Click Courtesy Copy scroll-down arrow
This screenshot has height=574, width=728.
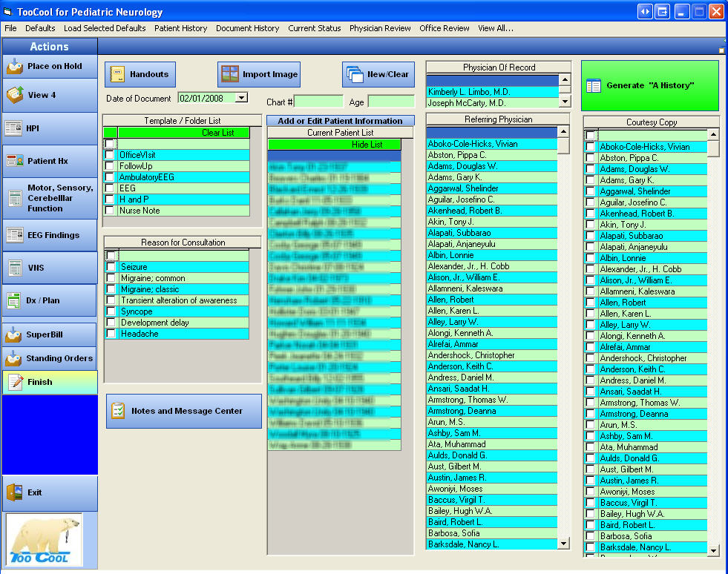[713, 550]
